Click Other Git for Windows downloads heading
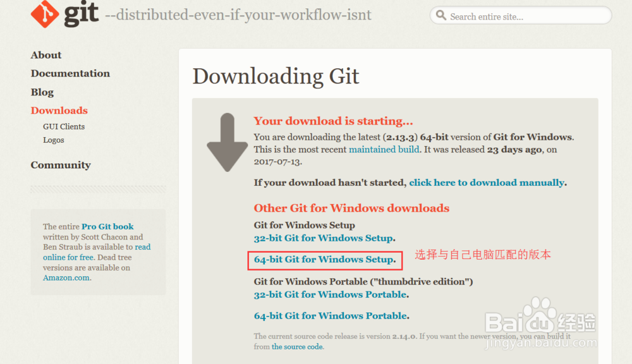The width and height of the screenshot is (632, 364). click(x=351, y=208)
